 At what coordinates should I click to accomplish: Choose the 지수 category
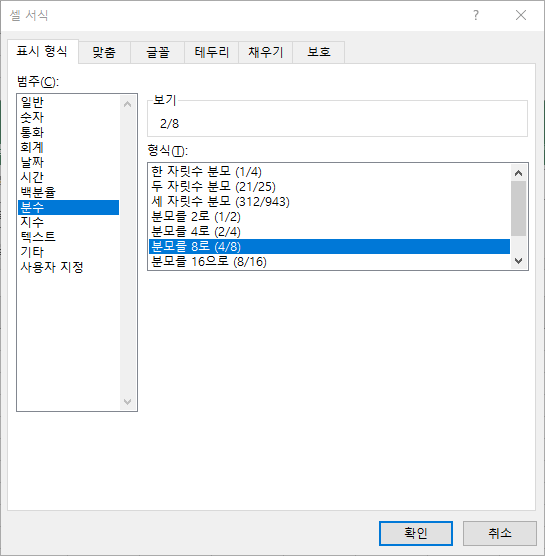[68, 222]
